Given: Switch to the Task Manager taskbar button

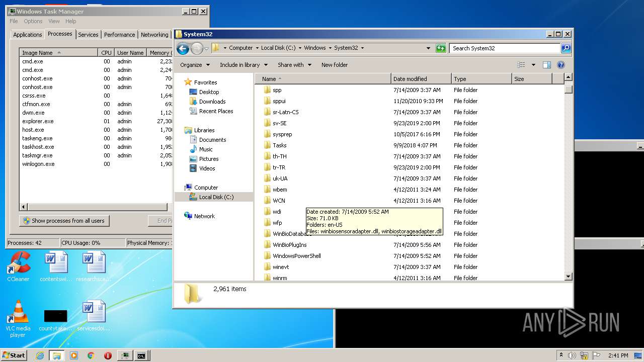Looking at the screenshot, I should (125, 355).
